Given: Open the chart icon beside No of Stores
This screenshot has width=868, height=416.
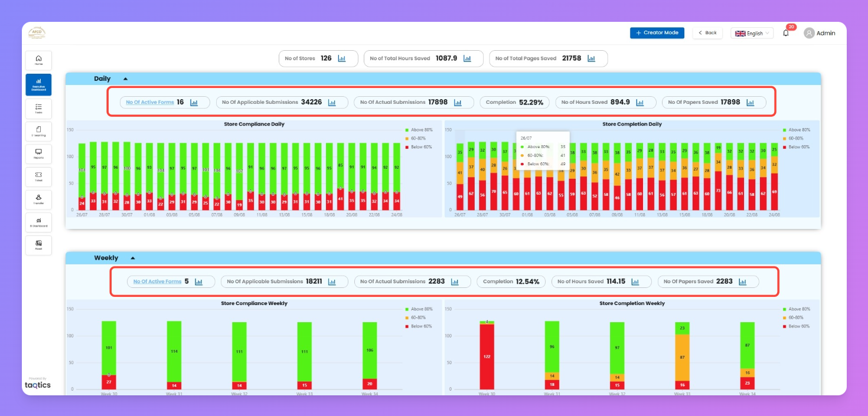Looking at the screenshot, I should click(x=342, y=58).
